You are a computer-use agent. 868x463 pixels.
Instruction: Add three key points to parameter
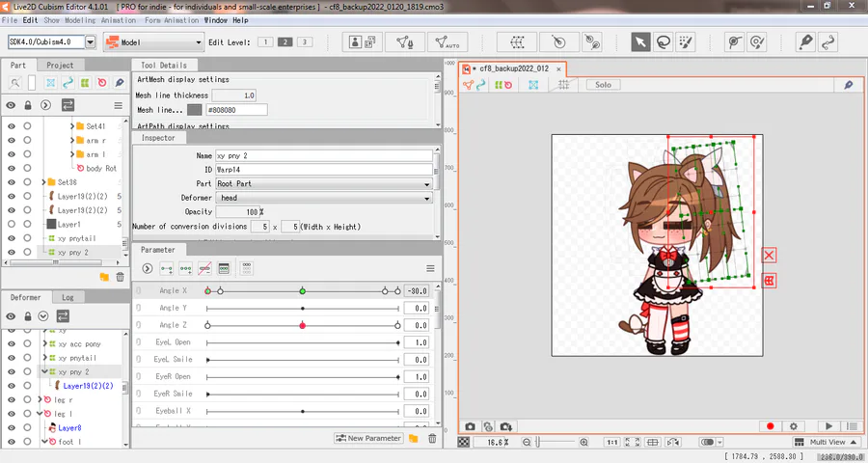185,268
